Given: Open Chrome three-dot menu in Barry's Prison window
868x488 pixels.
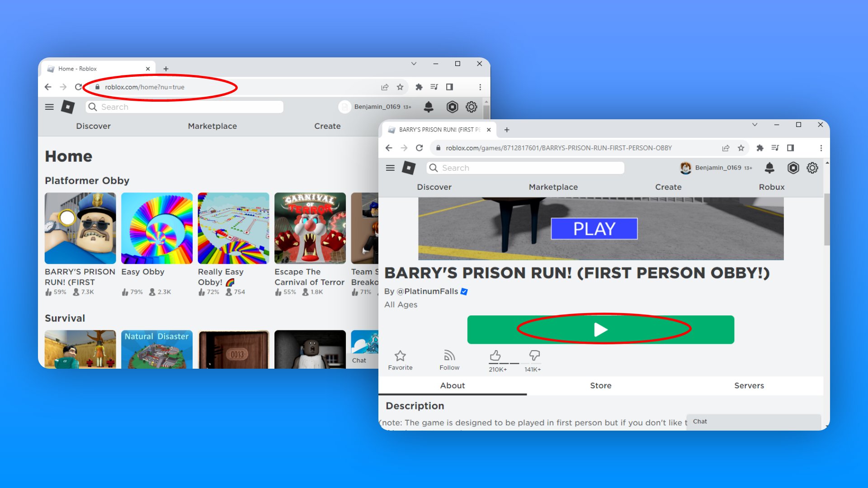Looking at the screenshot, I should click(x=821, y=148).
